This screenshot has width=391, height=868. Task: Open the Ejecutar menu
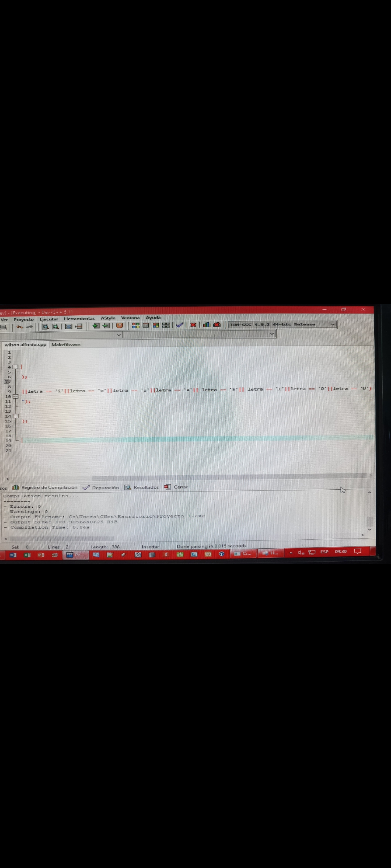coord(49,319)
